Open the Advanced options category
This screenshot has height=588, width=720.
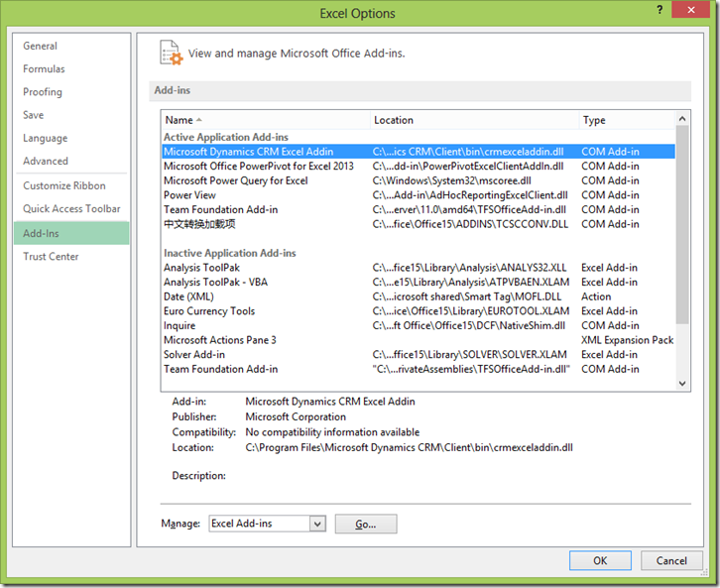point(71,161)
